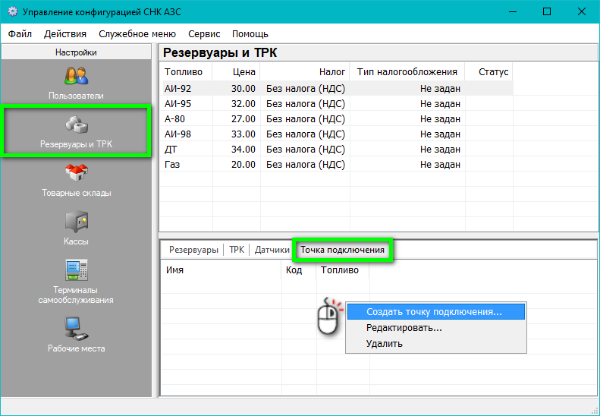Open the Файл menu
The width and height of the screenshot is (600, 416).
[x=20, y=33]
